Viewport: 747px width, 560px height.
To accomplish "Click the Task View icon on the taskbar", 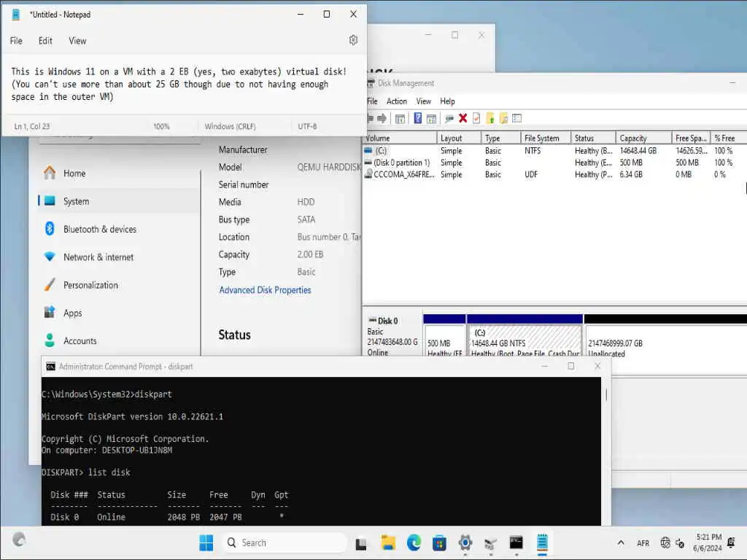I will click(361, 543).
